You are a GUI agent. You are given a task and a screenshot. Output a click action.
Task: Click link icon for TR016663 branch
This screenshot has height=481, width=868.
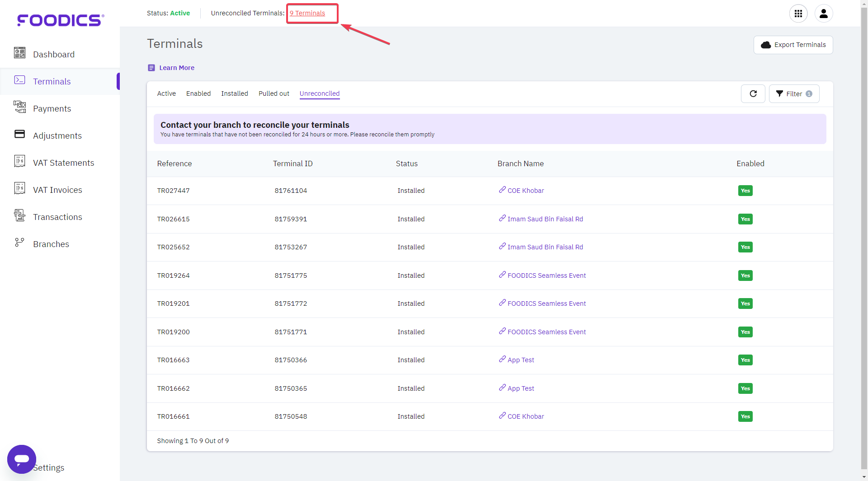coord(502,359)
